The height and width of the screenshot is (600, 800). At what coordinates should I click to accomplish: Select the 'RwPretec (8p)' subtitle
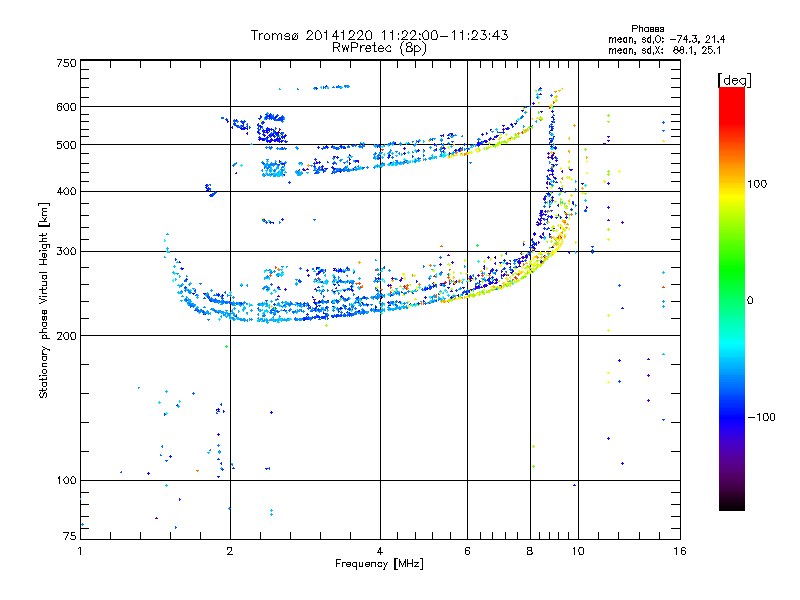pos(379,48)
